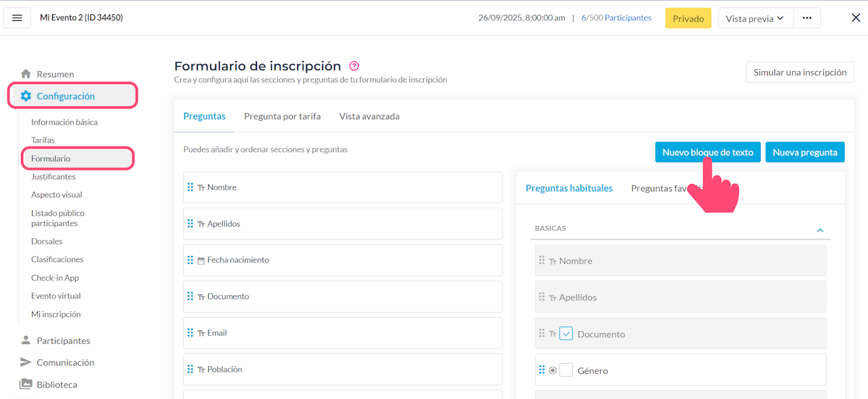Click the paper plane icon next to Comunicación
Screen dimensions: 868x399
26,362
